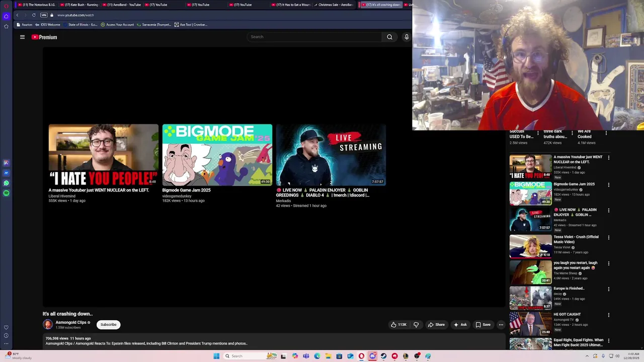Open the BIGMODE Game Jam '25 endscreen thumbnail

217,155
